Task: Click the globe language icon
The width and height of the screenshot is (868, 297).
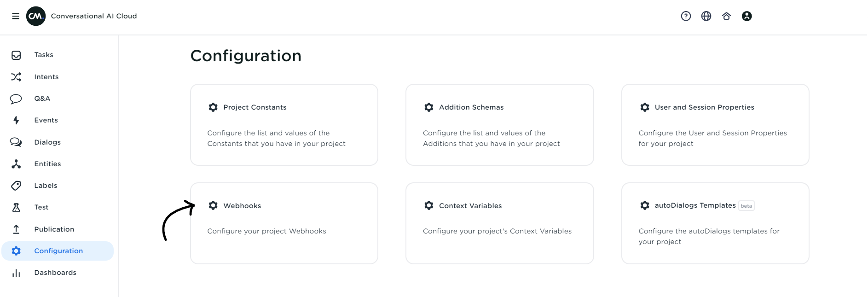Action: pos(706,16)
